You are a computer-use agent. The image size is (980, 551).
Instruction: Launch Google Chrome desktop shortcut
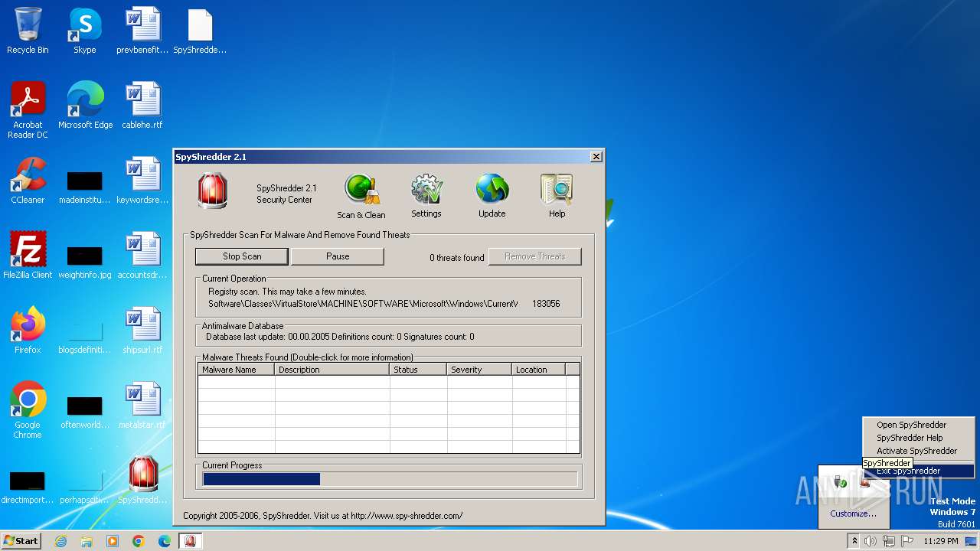28,410
